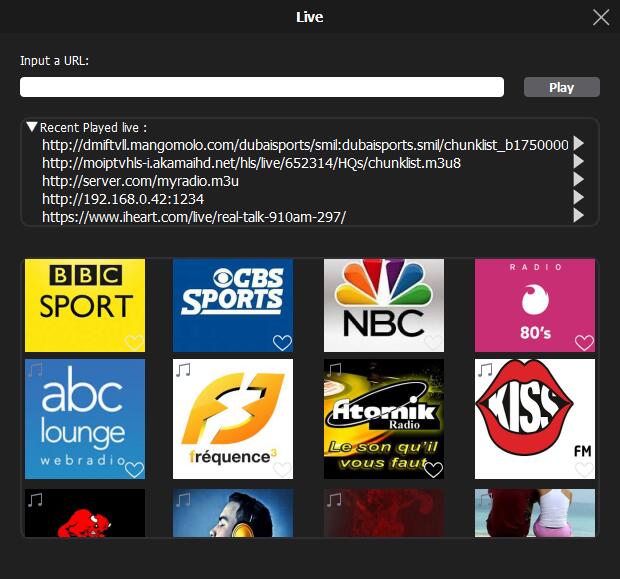
Task: Open the NBC station
Action: (384, 305)
